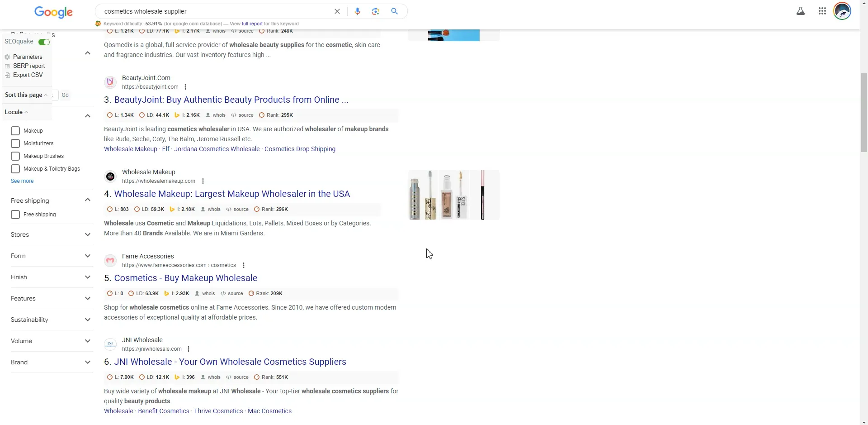Open the Locale menu in SEOquake
The height and width of the screenshot is (425, 868).
[x=16, y=112]
